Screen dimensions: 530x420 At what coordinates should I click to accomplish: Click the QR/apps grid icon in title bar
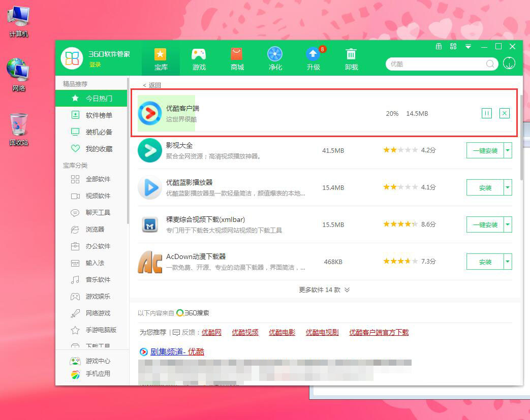coord(453,46)
